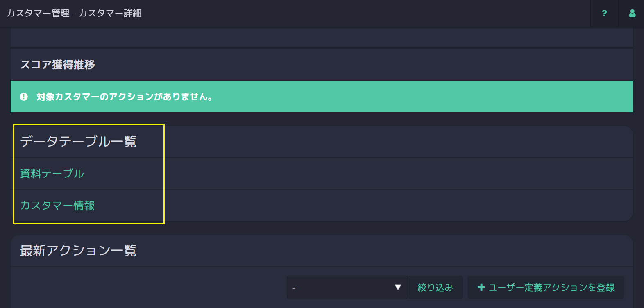Click the カスタマー管理 part of the page title
The width and height of the screenshot is (644, 308).
38,14
